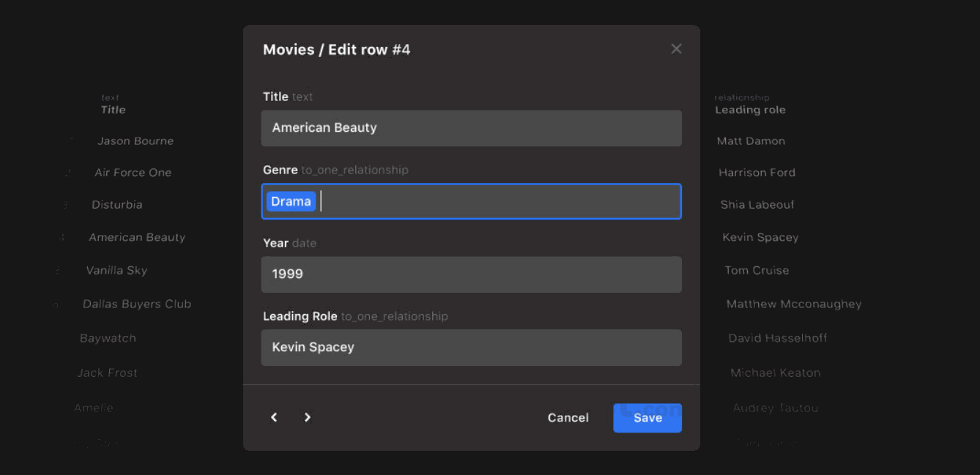The height and width of the screenshot is (475, 980).
Task: Click Tom Cruise relationship cell
Action: [x=757, y=270]
